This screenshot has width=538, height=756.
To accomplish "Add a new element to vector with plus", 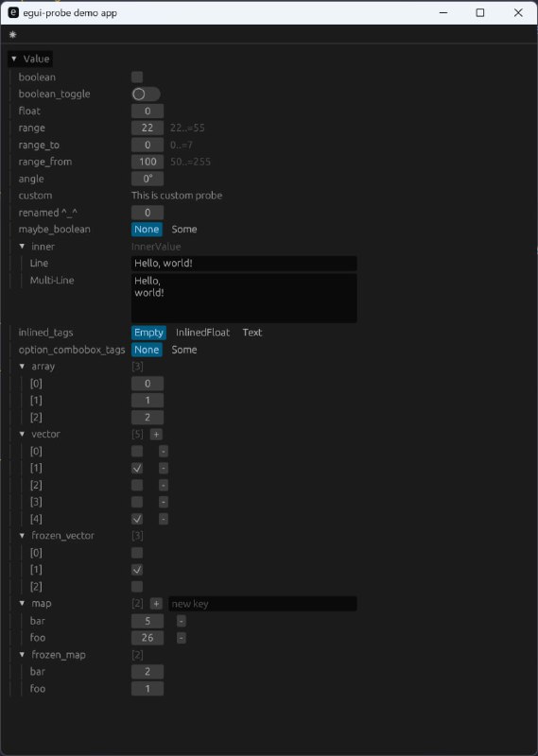I will point(156,435).
